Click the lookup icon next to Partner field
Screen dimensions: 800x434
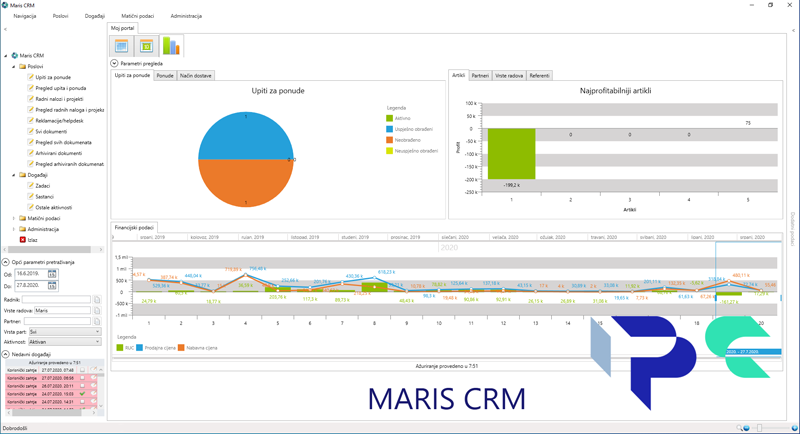tap(97, 321)
